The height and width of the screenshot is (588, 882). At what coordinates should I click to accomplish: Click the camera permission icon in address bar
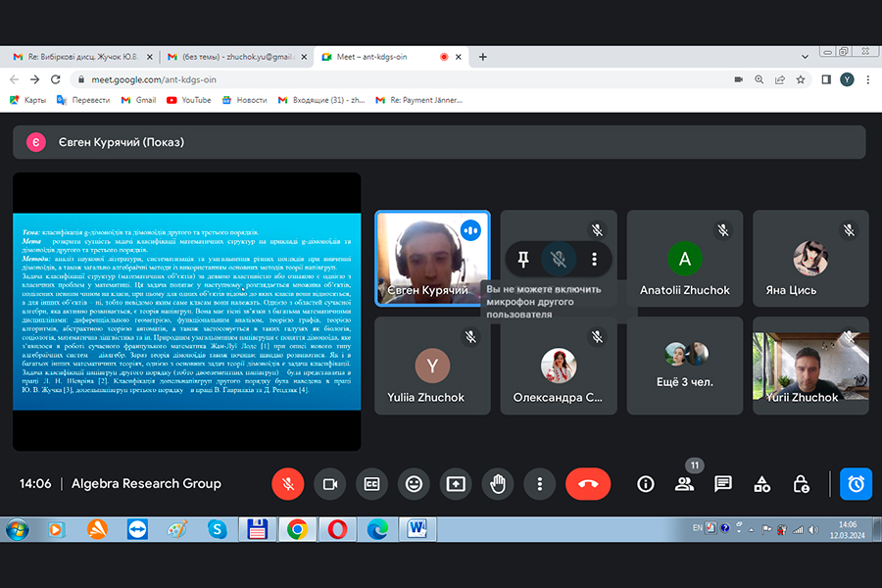coord(739,80)
